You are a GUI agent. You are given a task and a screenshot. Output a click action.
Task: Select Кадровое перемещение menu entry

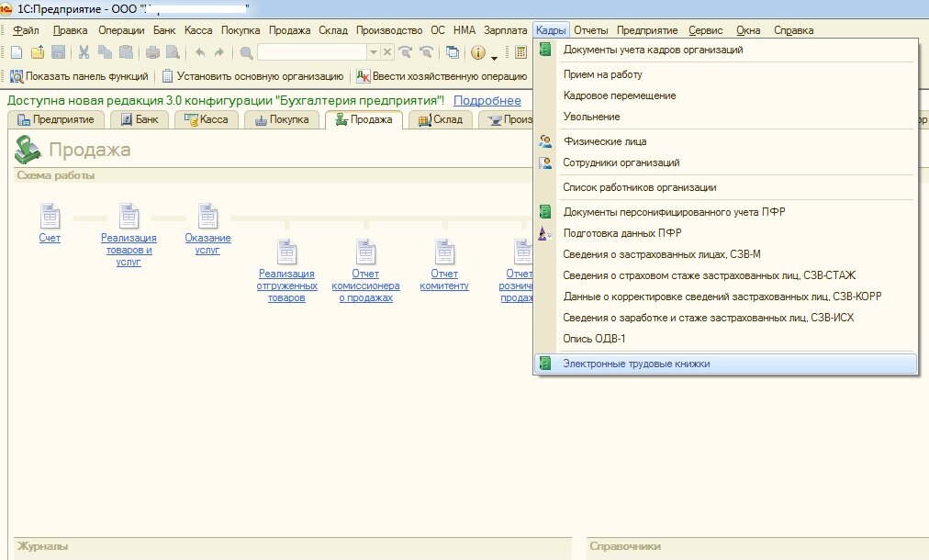tap(726, 95)
